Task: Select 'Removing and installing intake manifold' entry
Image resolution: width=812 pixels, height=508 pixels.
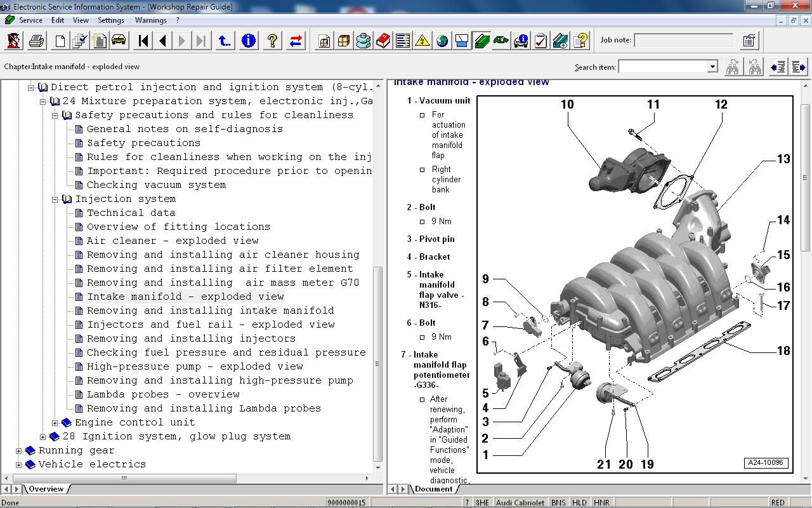Action: tap(210, 311)
